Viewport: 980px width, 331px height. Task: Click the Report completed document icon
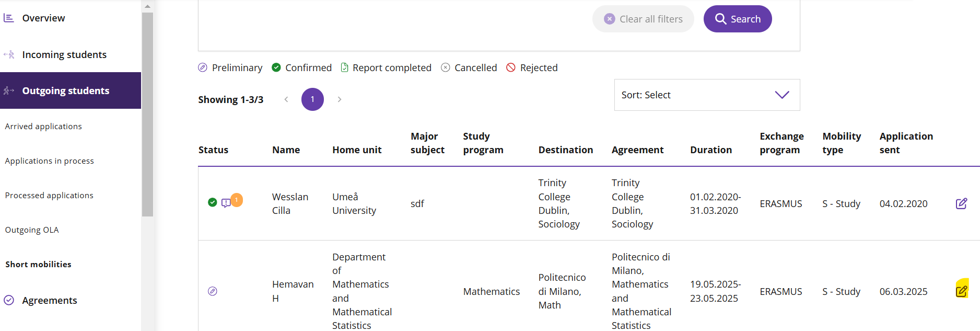pyautogui.click(x=345, y=67)
